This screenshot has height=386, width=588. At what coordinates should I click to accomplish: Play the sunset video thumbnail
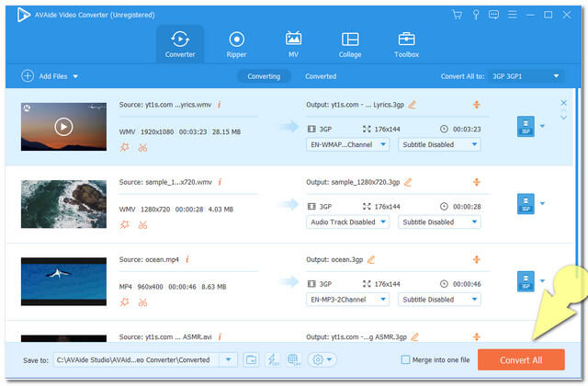(x=63, y=127)
